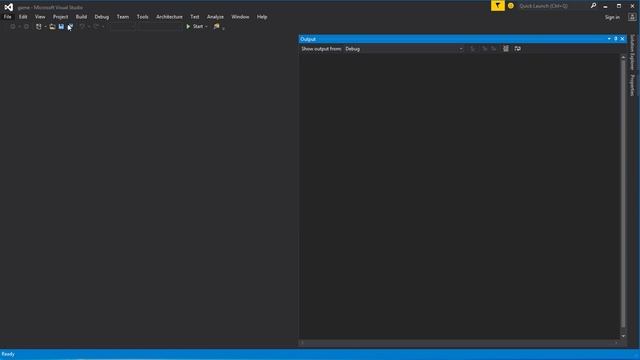Click the account avatar icon

coord(632,17)
